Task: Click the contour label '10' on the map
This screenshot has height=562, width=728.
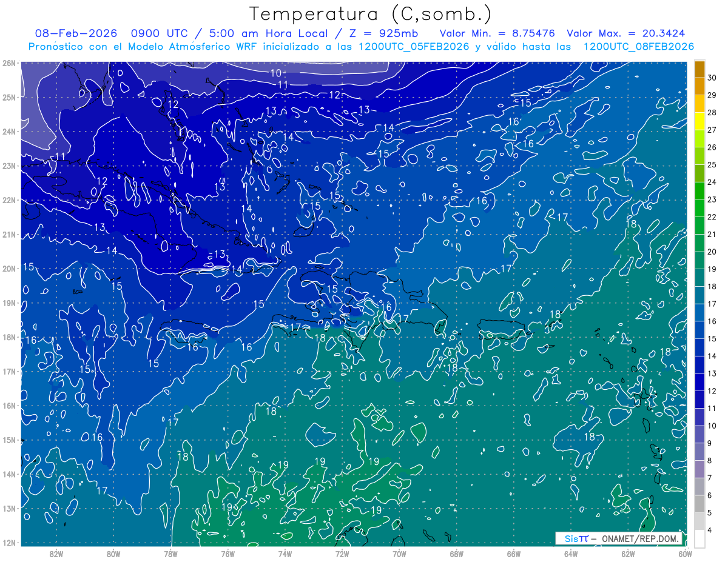Action: (276, 73)
